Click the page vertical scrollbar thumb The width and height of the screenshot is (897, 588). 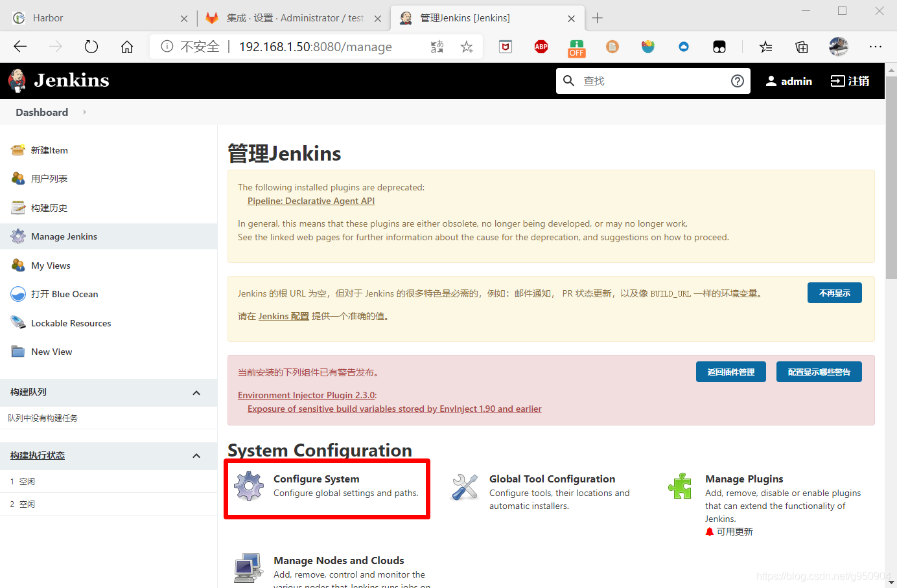(891, 177)
